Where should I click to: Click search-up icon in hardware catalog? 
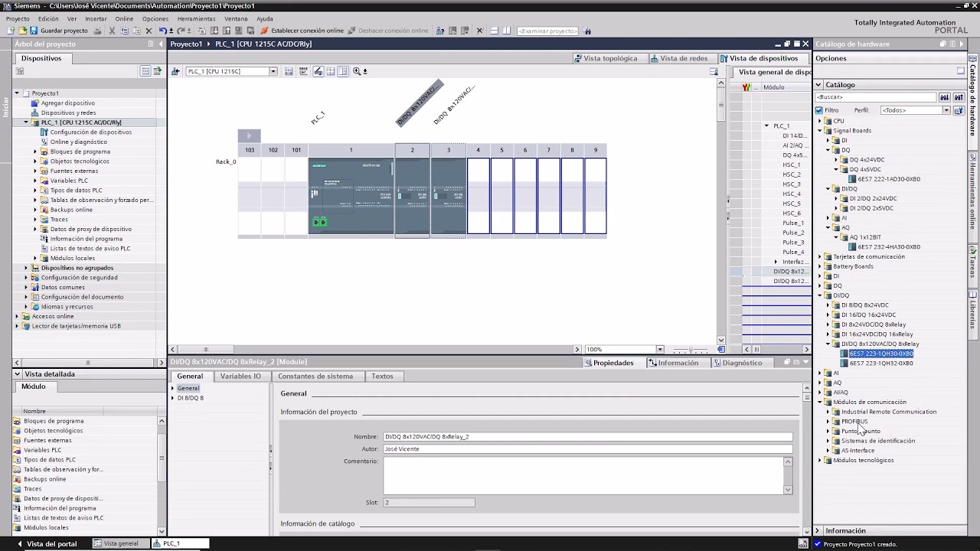pos(958,97)
